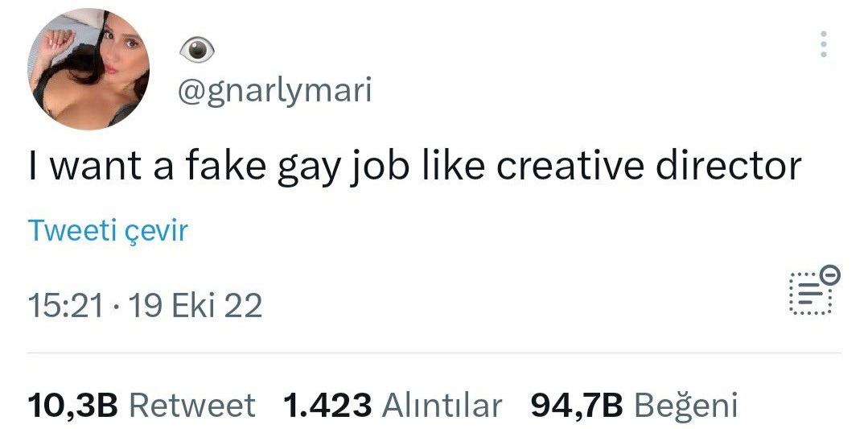
Task: Click the minus circle badge on list icon
Action: click(x=833, y=275)
